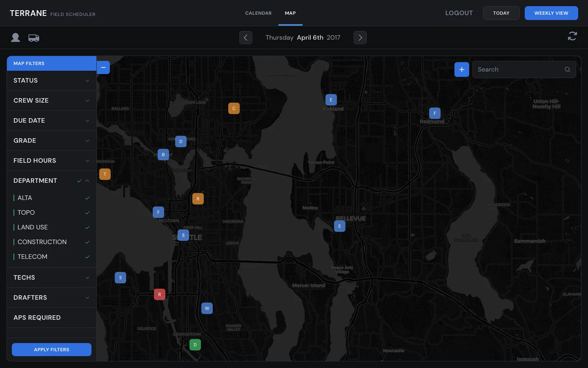Click the refresh sync icon
Screen dimensions: 588x368
[x=572, y=36]
